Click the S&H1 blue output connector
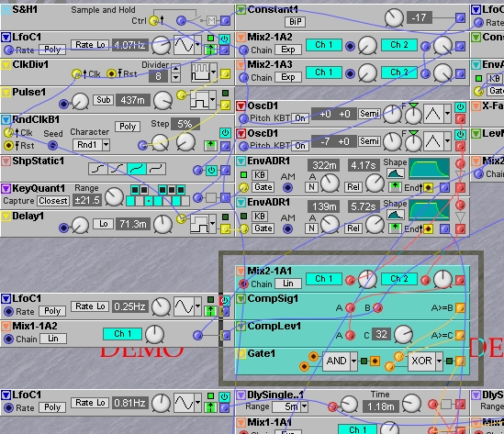The height and width of the screenshot is (434, 504). 225,21
